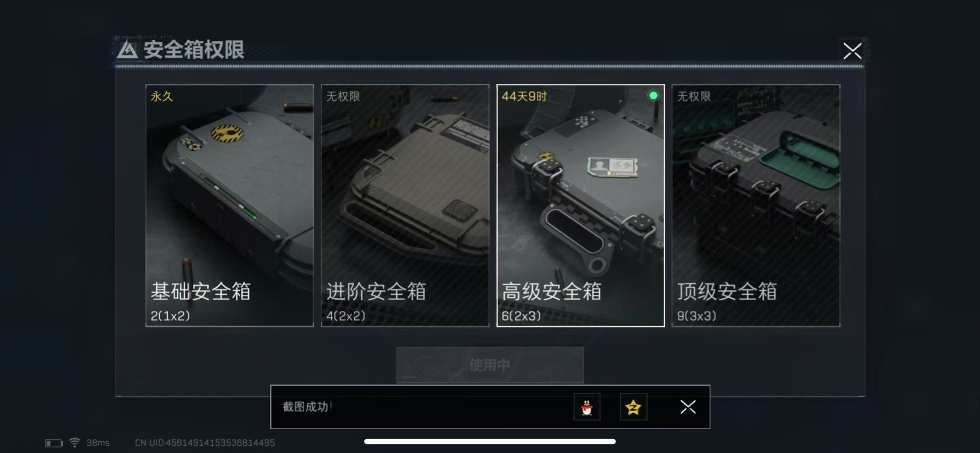Tap the yellow star Qzone share icon
This screenshot has width=980, height=453.
(633, 407)
